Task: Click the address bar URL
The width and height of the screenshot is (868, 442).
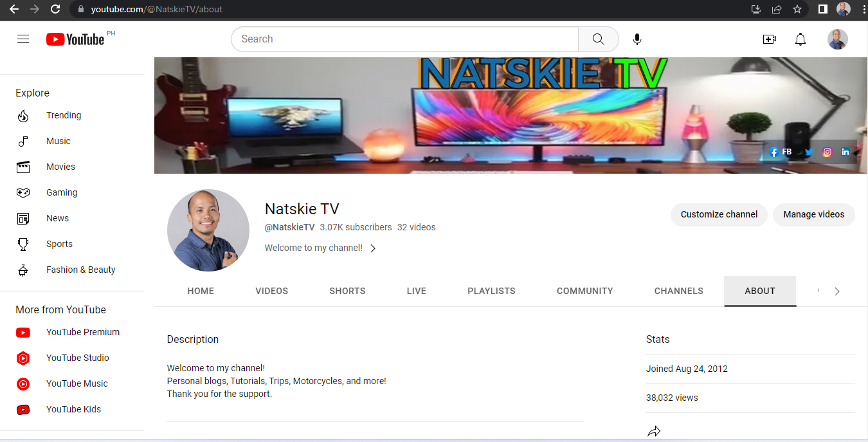Action: [x=157, y=10]
